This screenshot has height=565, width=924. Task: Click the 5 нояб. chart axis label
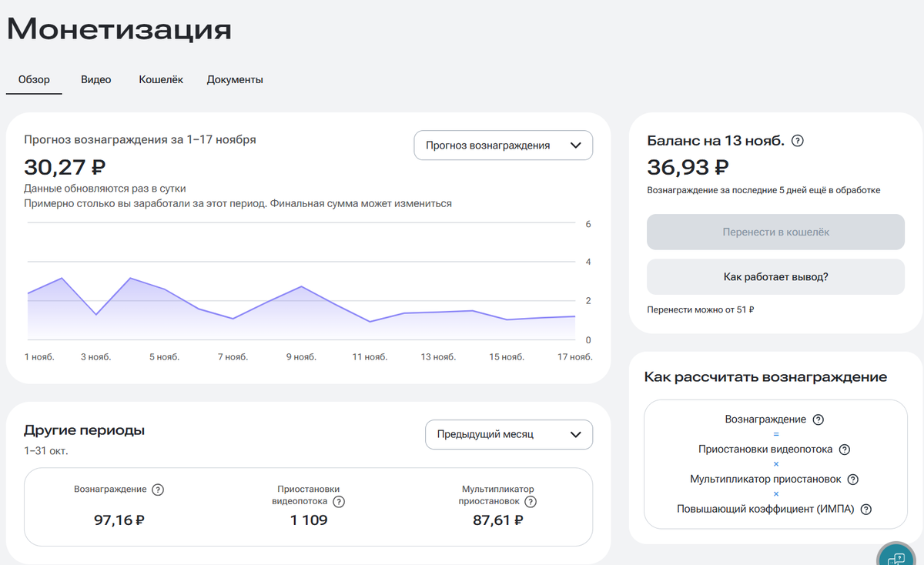point(164,357)
